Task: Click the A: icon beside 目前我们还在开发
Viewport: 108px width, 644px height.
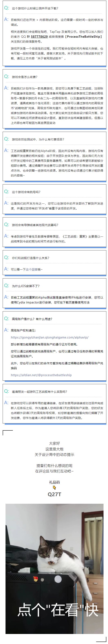Action: pyautogui.click(x=7, y=19)
